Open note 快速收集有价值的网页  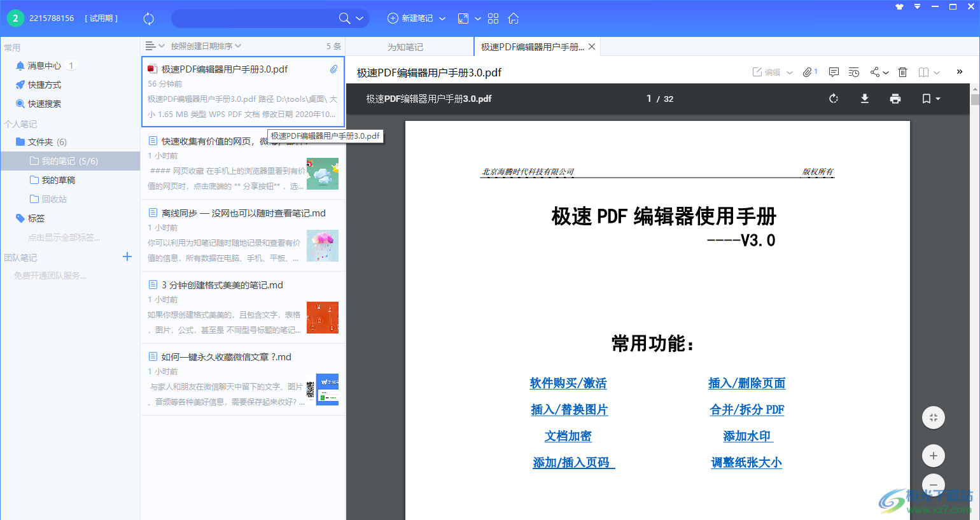(x=243, y=164)
